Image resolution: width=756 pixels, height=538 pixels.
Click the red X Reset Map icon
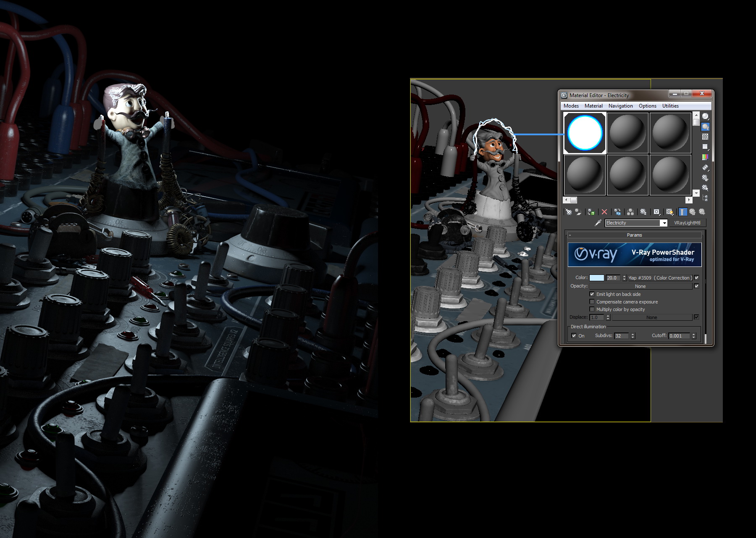click(604, 212)
